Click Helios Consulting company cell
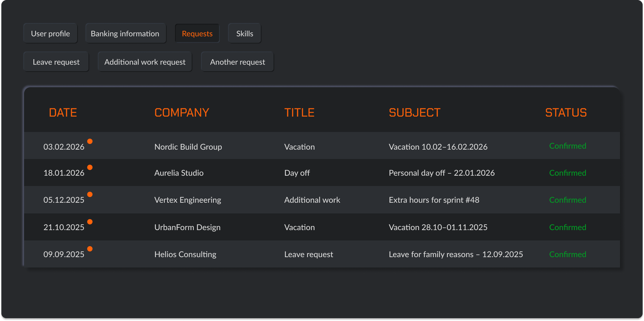 185,254
